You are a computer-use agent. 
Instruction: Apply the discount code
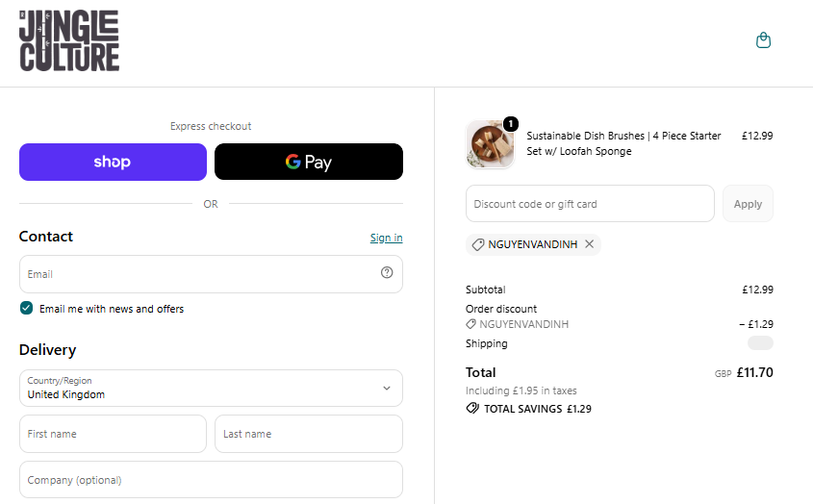click(x=748, y=204)
